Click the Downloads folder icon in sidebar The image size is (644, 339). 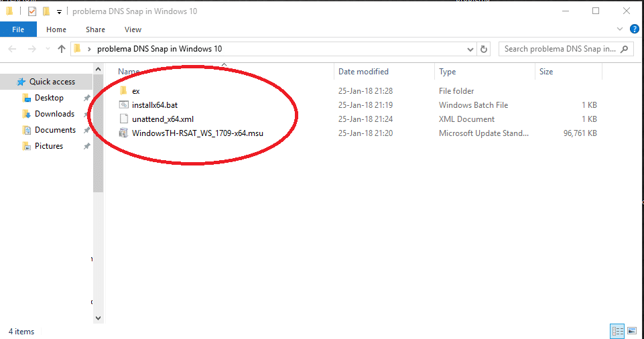coord(26,114)
